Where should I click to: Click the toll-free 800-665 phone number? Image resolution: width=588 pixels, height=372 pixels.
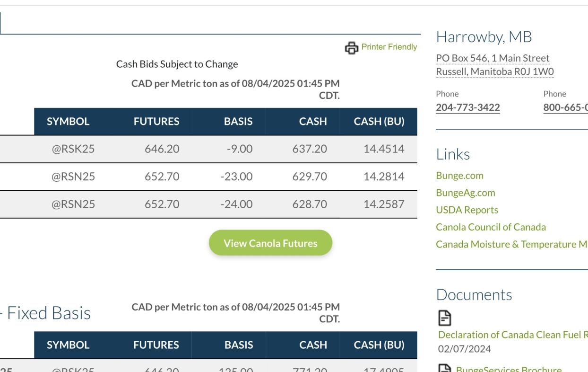point(565,107)
